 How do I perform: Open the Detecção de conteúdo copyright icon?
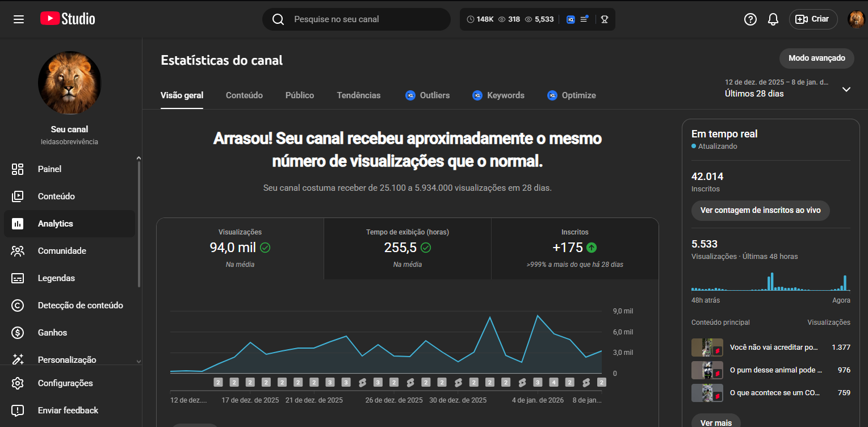point(18,305)
